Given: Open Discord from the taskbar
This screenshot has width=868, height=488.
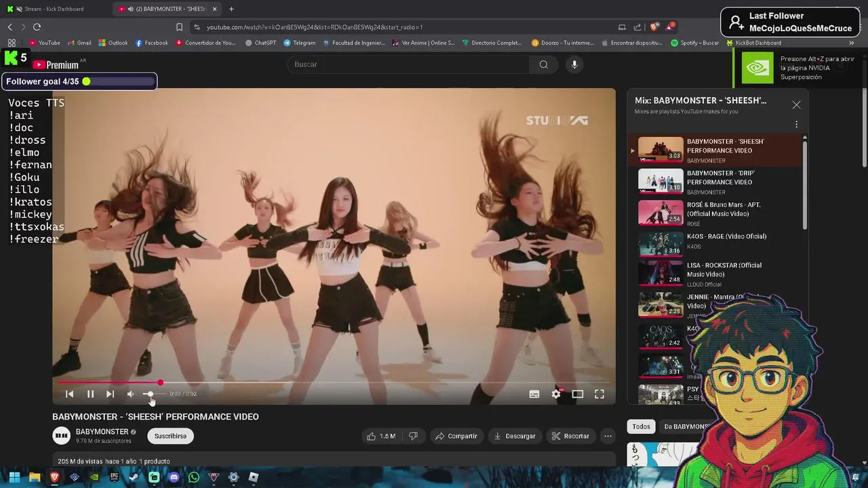Looking at the screenshot, I should [174, 477].
